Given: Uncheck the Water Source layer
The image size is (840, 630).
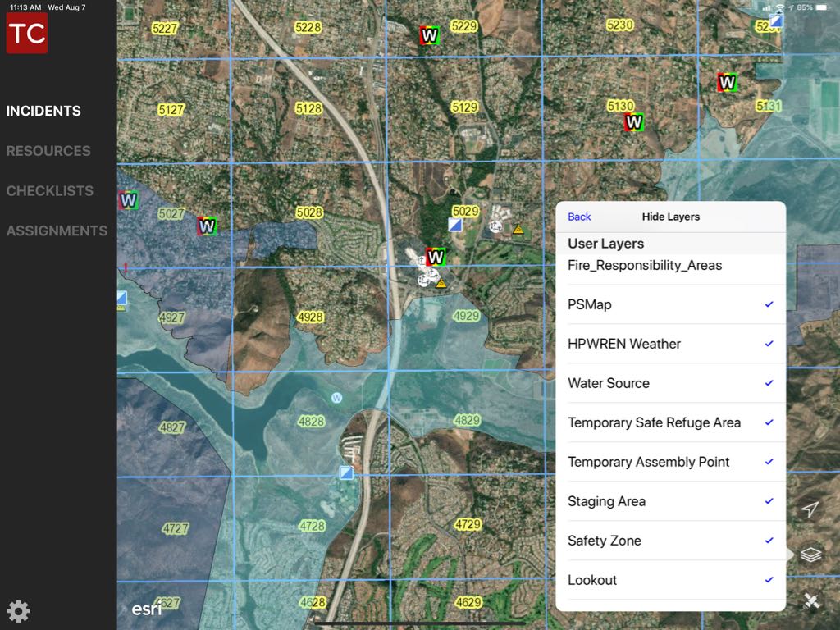Looking at the screenshot, I should (x=669, y=383).
